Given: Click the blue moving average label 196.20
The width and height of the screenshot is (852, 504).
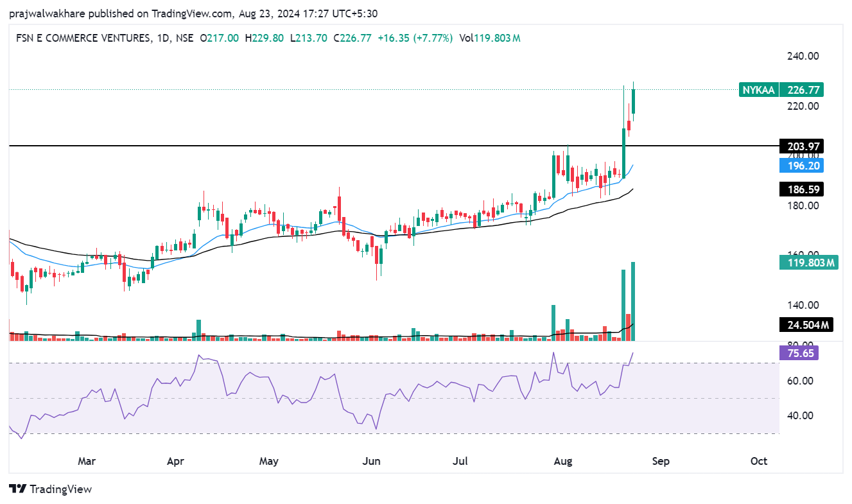Looking at the screenshot, I should pyautogui.click(x=801, y=166).
